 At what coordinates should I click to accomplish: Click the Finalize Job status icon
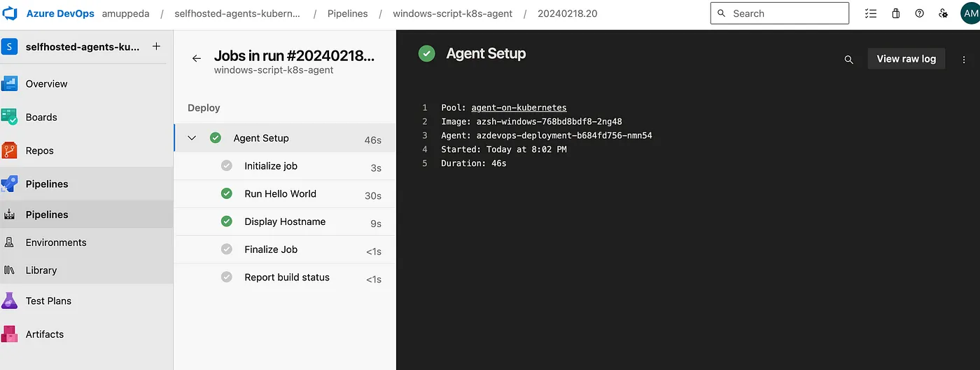tap(226, 249)
